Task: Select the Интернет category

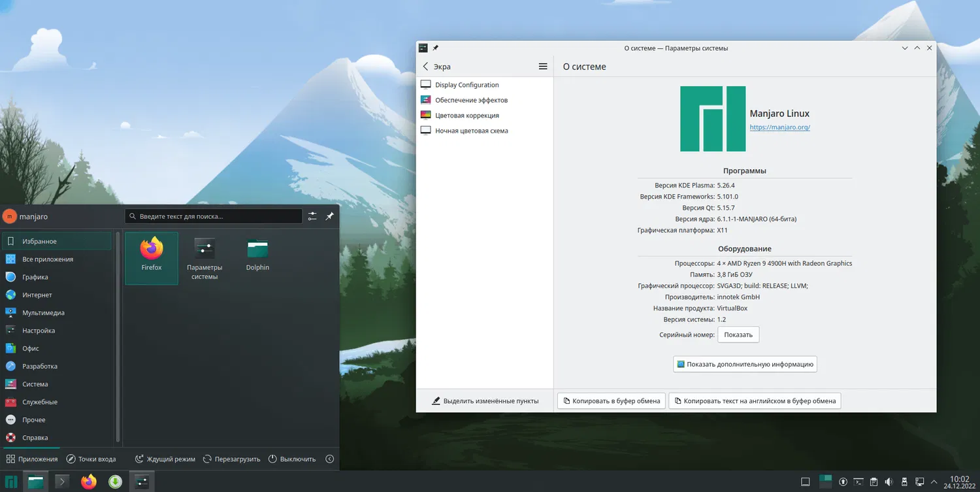Action: click(x=37, y=295)
